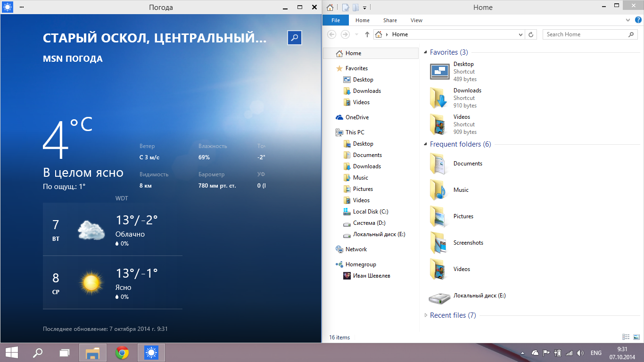Viewport: 644px width, 362px height.
Task: Click Weather tile on taskbar
Action: (x=151, y=353)
